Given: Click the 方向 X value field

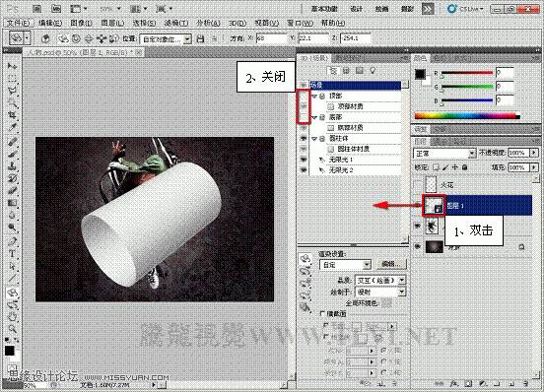Looking at the screenshot, I should (272, 38).
